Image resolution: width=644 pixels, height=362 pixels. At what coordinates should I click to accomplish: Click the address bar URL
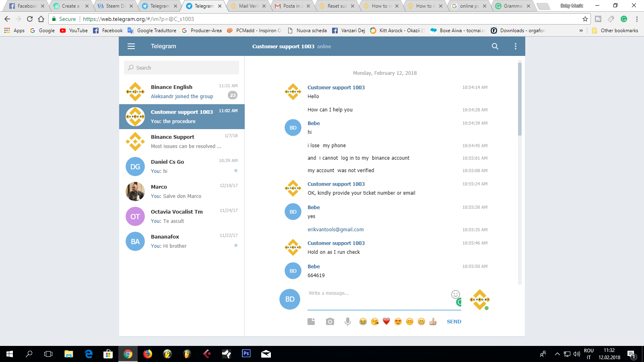(x=138, y=19)
